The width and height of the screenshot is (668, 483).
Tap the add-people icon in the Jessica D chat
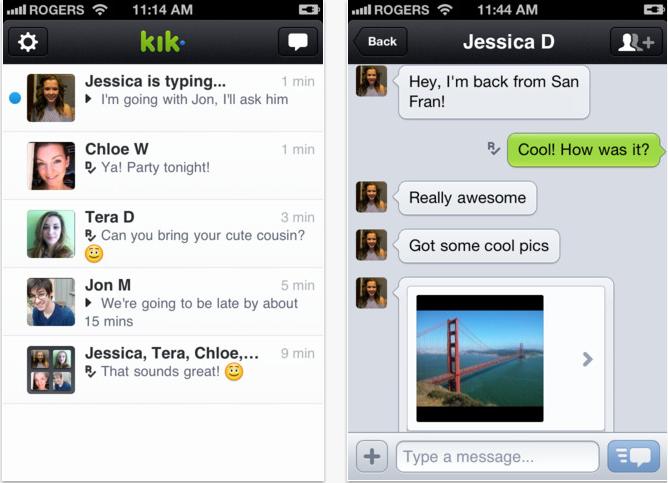[x=638, y=42]
